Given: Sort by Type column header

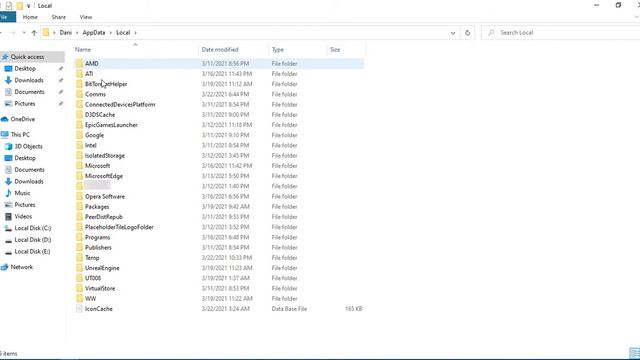Looking at the screenshot, I should 278,50.
